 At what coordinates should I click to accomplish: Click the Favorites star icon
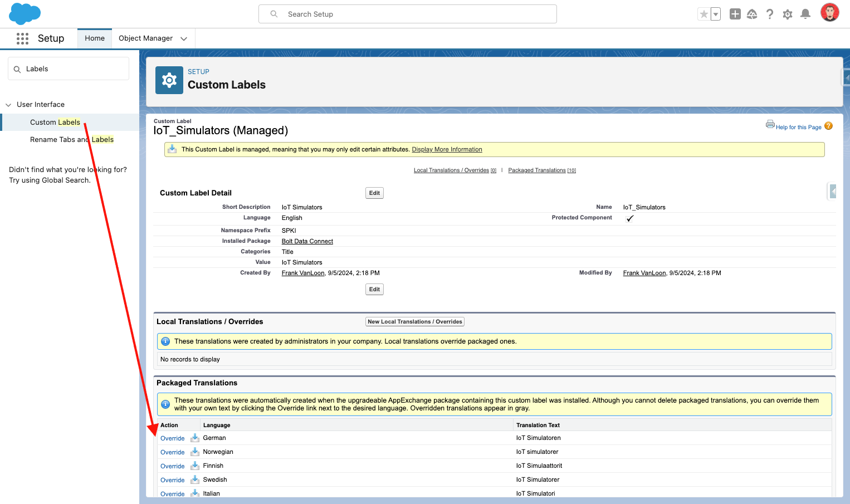(x=704, y=14)
